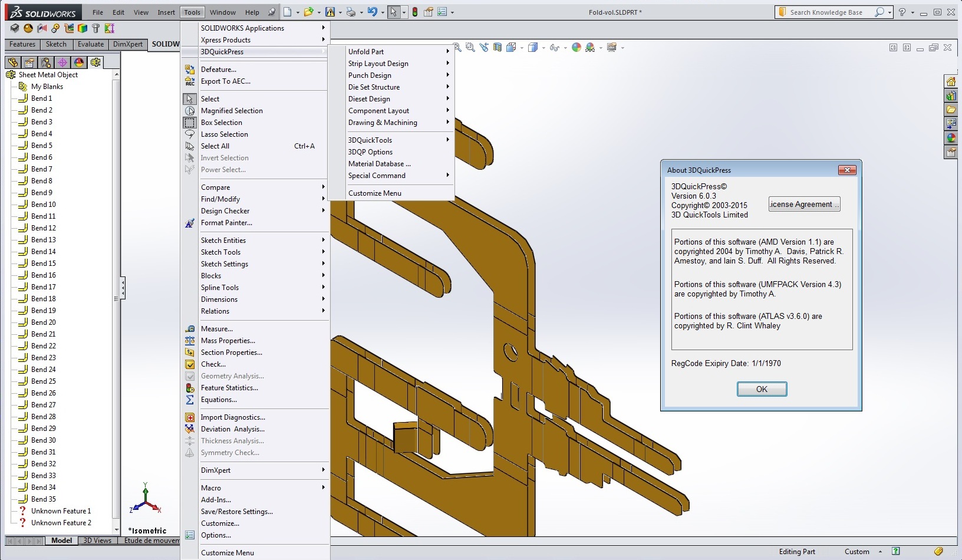Image resolution: width=962 pixels, height=560 pixels.
Task: Expand the Search Knowledge Base dropdown arrow
Action: pos(889,12)
